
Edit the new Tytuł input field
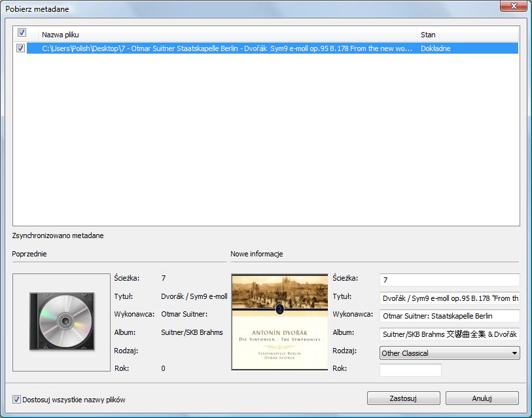(x=450, y=298)
